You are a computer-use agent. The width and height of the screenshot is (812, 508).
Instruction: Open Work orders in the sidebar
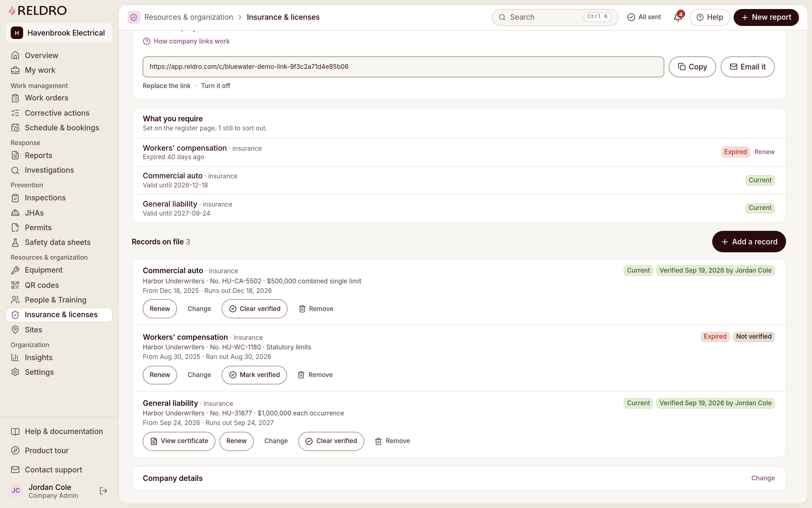point(59,98)
